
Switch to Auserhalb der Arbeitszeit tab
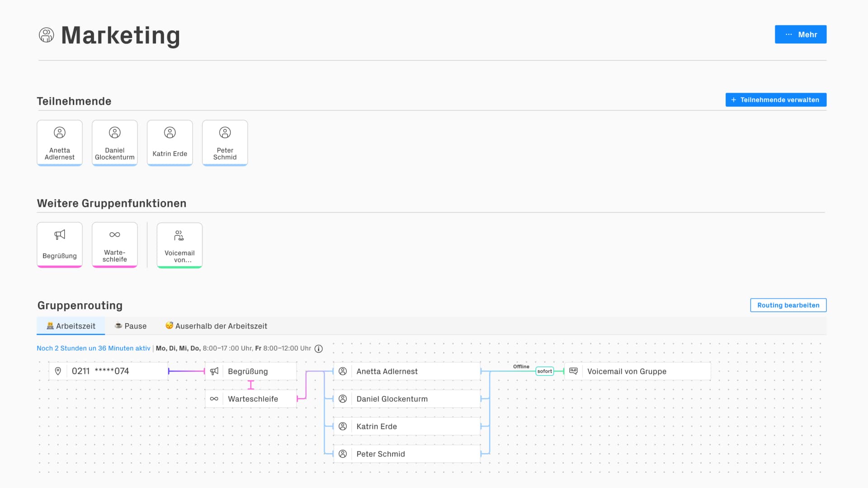point(216,326)
